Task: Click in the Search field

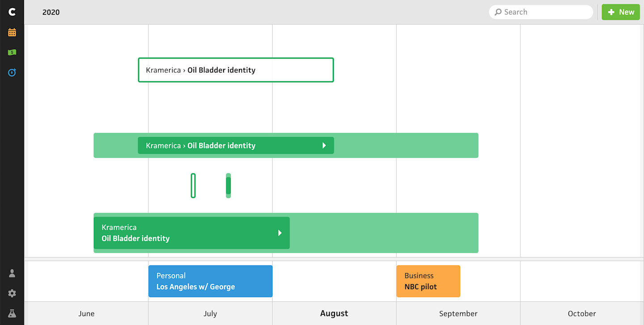Action: coord(541,12)
